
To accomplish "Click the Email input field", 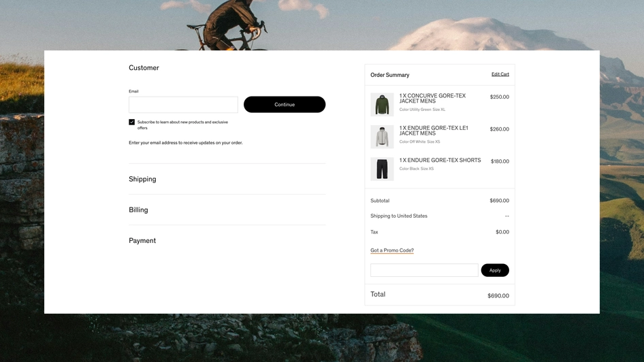I will point(183,105).
